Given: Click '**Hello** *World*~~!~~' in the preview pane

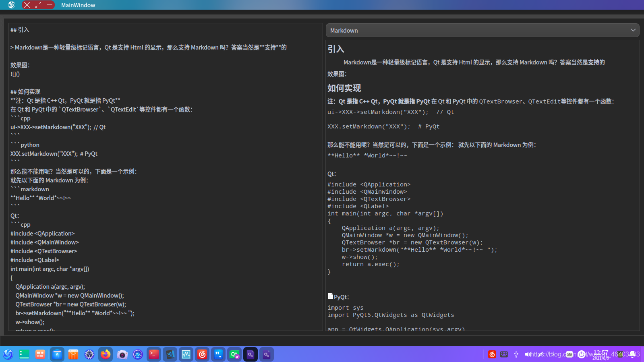Looking at the screenshot, I should (367, 155).
